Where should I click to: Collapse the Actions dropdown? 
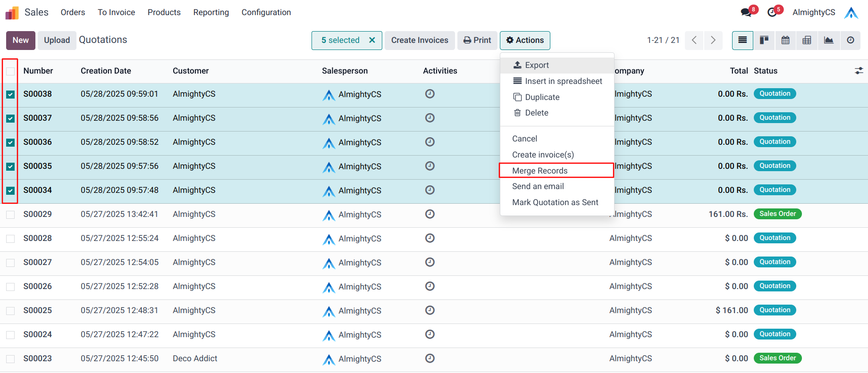(524, 41)
